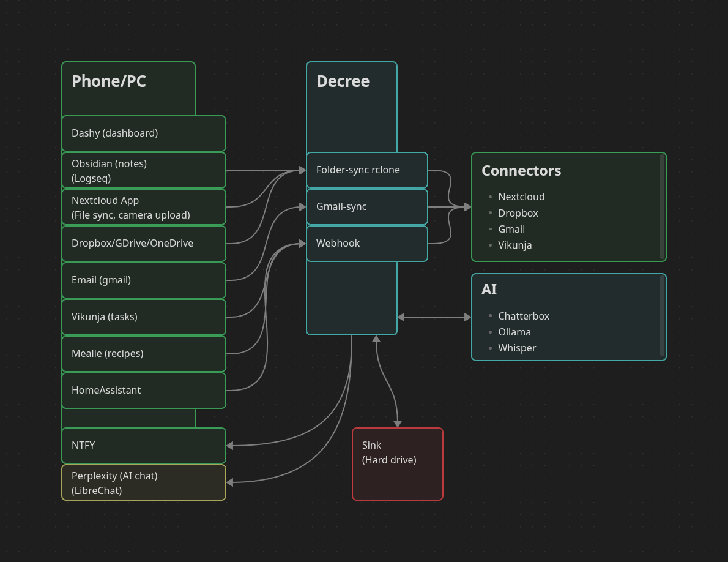
Task: Click the Obsidian (notes) card
Action: point(143,170)
